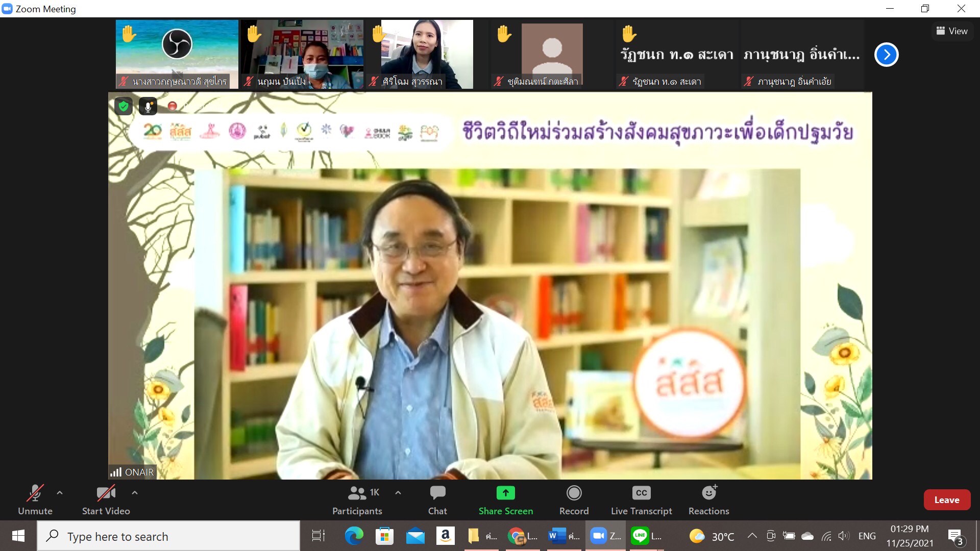
Task: Expand the arrow beside Participants
Action: [398, 493]
